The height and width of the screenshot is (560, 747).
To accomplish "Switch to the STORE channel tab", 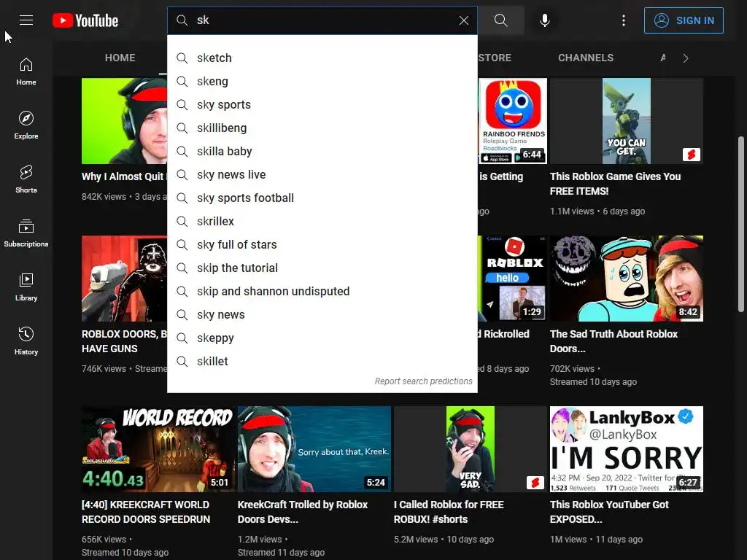I will click(x=495, y=58).
